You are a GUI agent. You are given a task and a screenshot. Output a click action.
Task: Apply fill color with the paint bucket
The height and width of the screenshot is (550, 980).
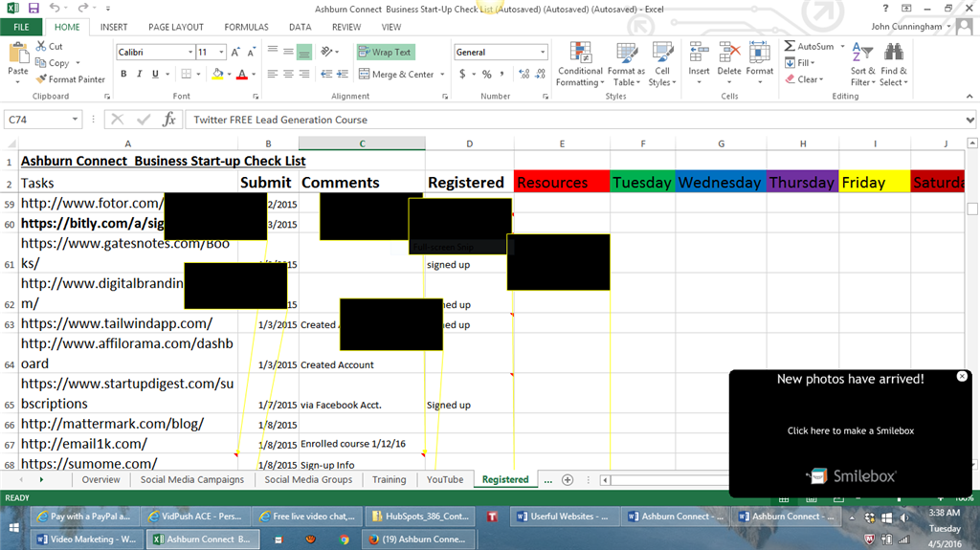pos(217,74)
